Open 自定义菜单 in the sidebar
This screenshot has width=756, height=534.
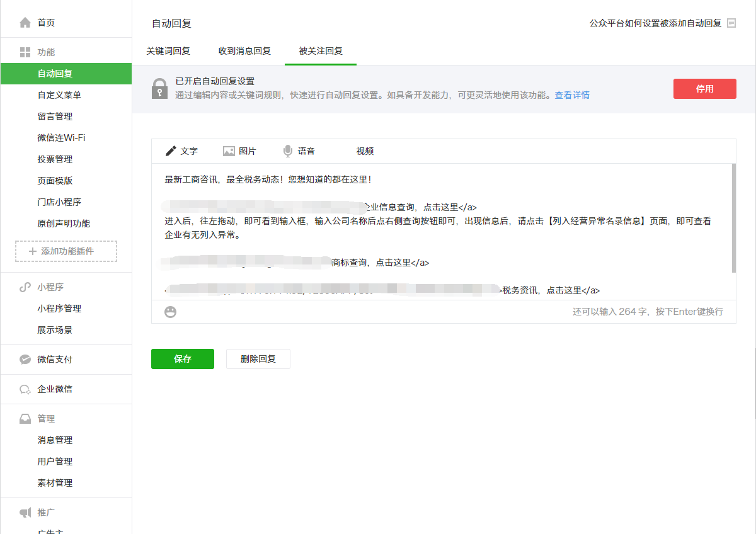tap(59, 95)
